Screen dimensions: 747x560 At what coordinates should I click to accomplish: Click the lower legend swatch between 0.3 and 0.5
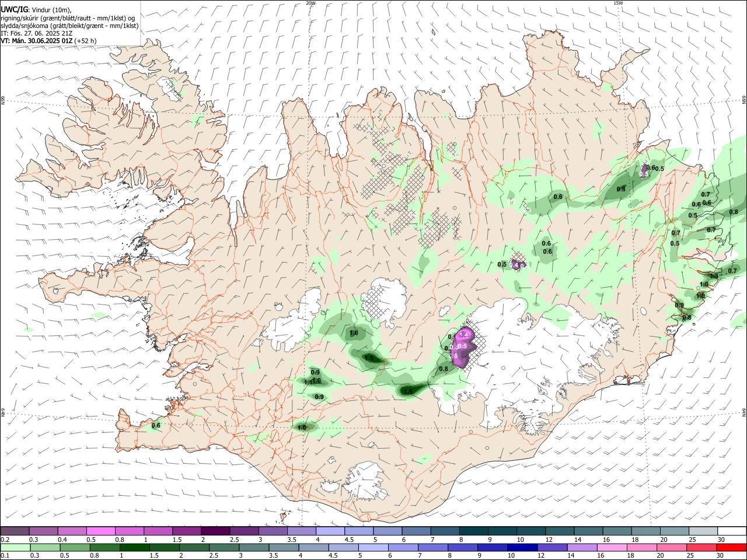(x=45, y=547)
